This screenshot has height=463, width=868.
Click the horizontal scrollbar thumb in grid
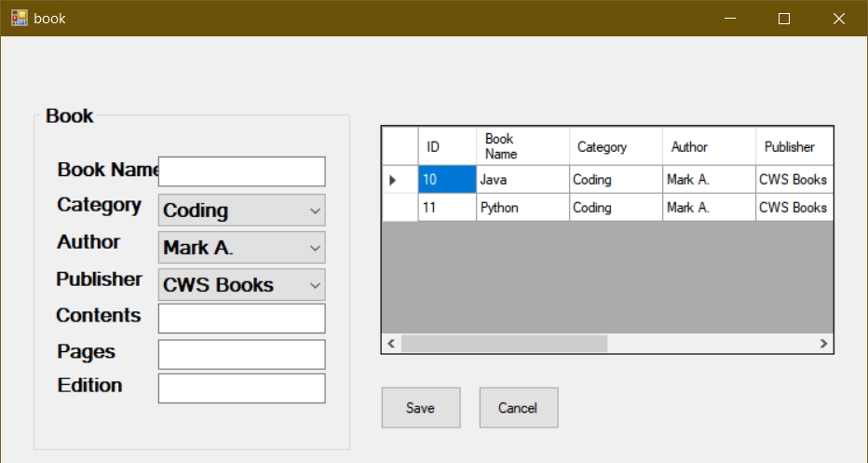(504, 344)
